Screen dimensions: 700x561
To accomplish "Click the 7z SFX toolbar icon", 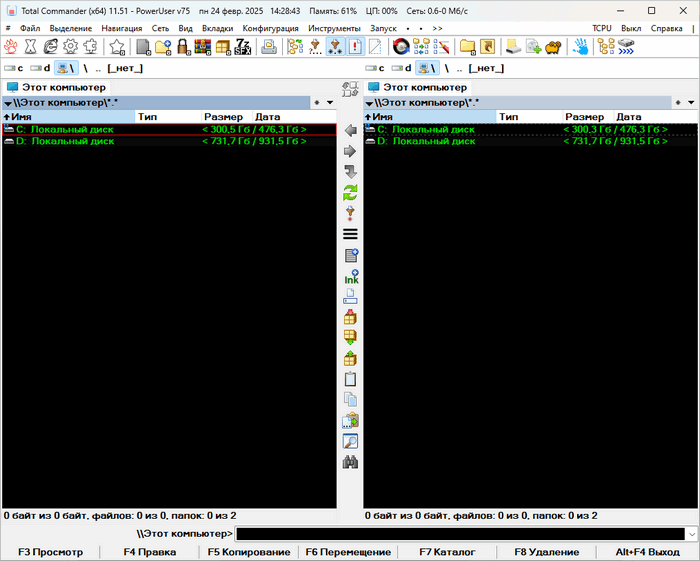I will click(243, 46).
